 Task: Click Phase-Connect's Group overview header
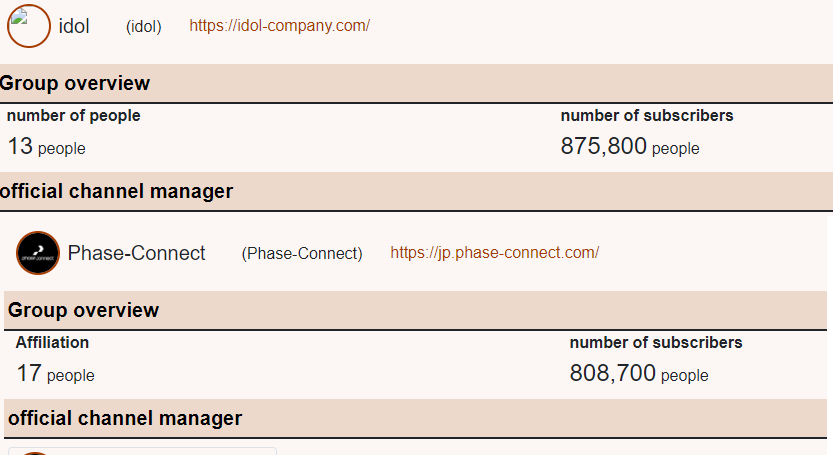click(83, 310)
